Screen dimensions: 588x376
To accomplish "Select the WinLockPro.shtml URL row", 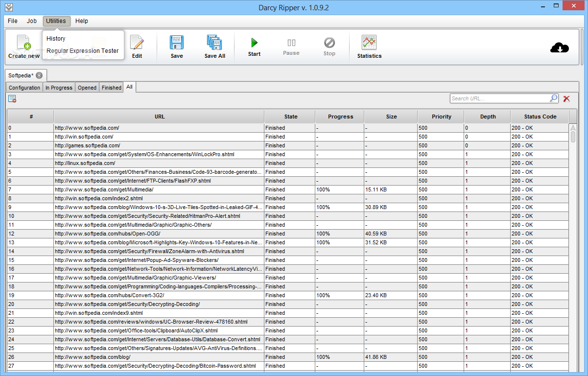I will pos(288,154).
